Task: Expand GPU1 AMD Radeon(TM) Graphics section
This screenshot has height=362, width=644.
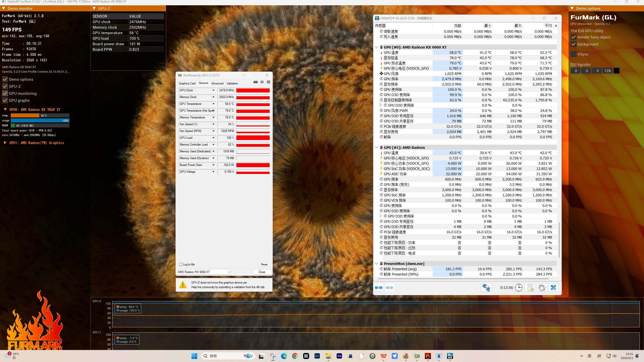Action: pyautogui.click(x=5, y=143)
